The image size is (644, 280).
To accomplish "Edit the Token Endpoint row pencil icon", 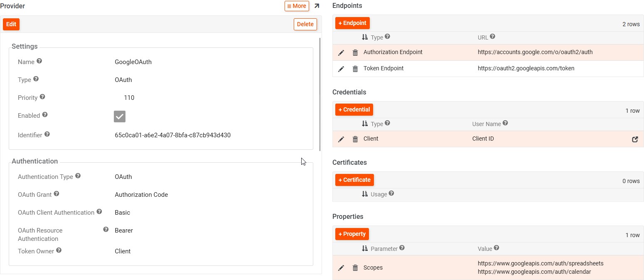I will click(341, 69).
